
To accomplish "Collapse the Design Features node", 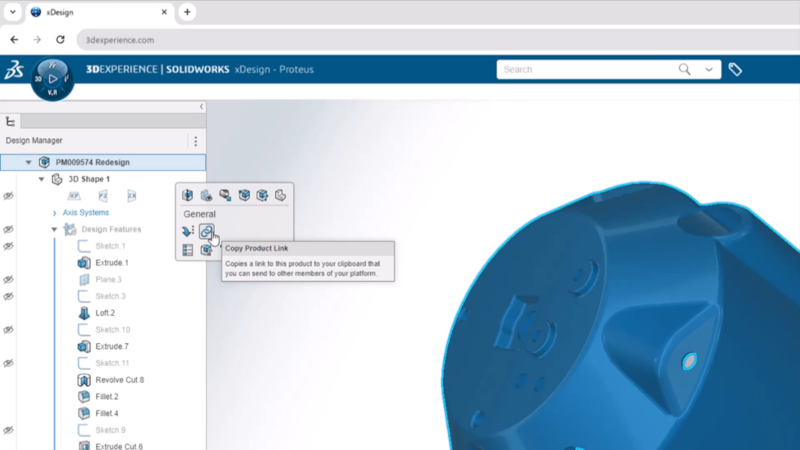I will pos(55,230).
